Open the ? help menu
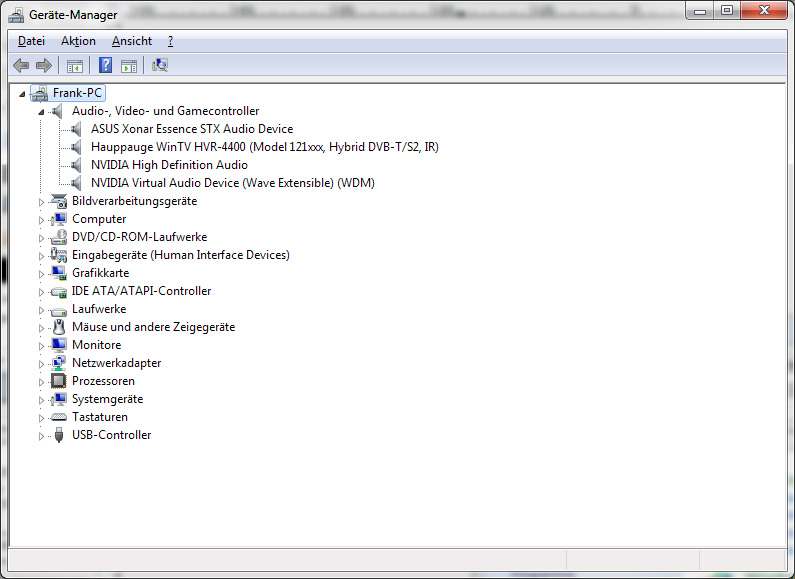This screenshot has height=579, width=795. tap(170, 41)
